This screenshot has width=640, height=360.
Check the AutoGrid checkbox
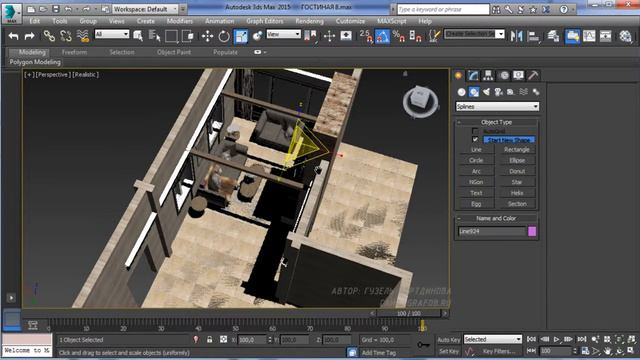tap(475, 131)
